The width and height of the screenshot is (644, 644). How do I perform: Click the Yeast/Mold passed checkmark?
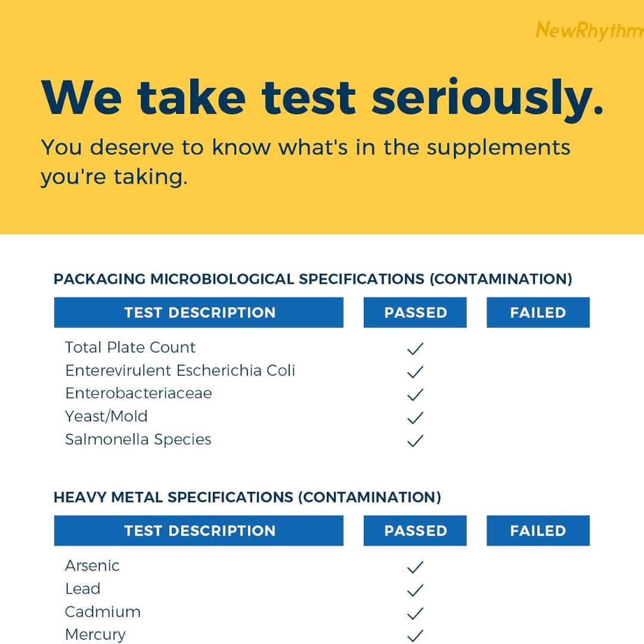[415, 418]
